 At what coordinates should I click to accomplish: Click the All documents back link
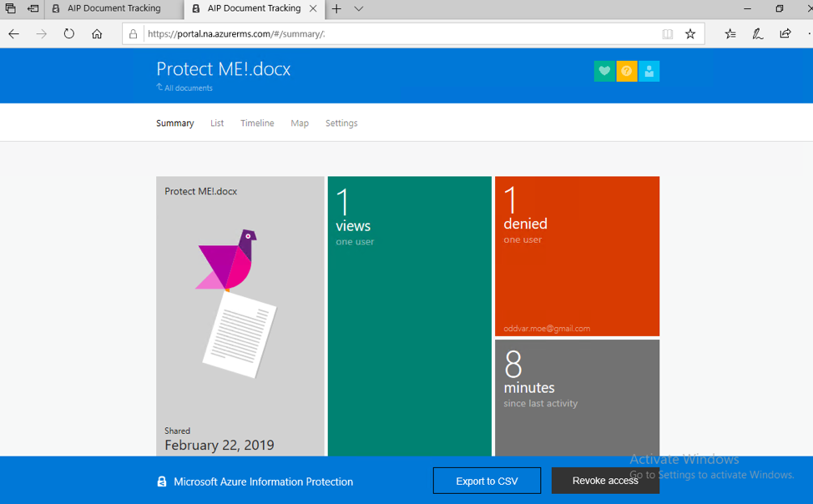[x=184, y=88]
